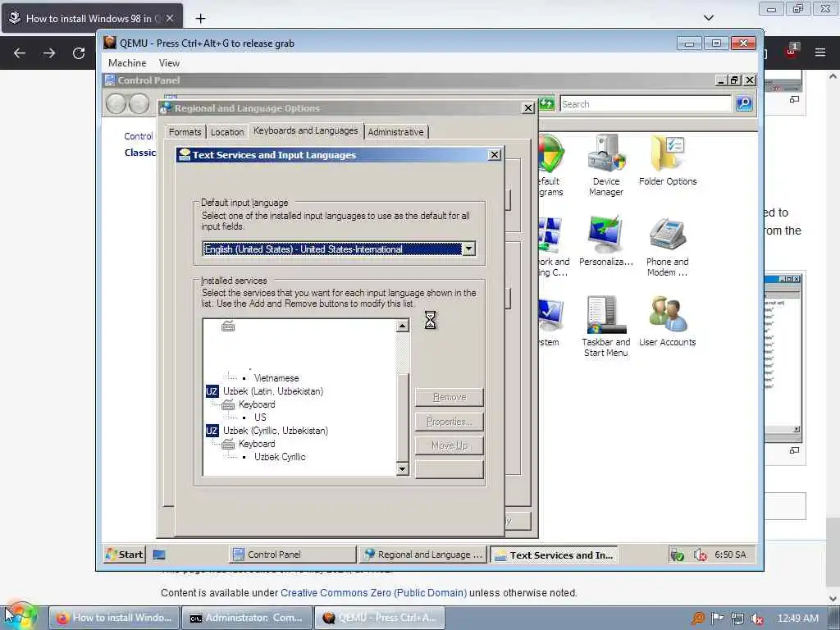
Task: Click the Forward arrow in the Control Panel window
Action: [x=139, y=103]
